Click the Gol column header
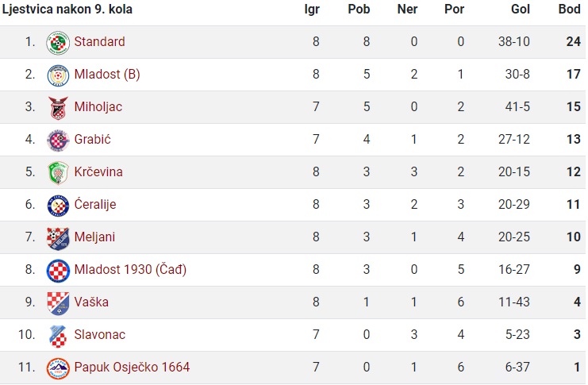The width and height of the screenshot is (588, 385). click(520, 9)
